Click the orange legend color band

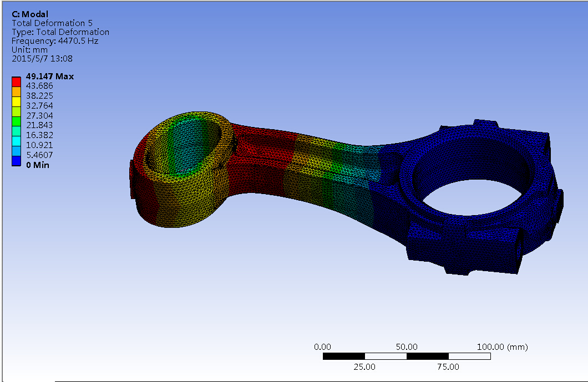(x=16, y=92)
